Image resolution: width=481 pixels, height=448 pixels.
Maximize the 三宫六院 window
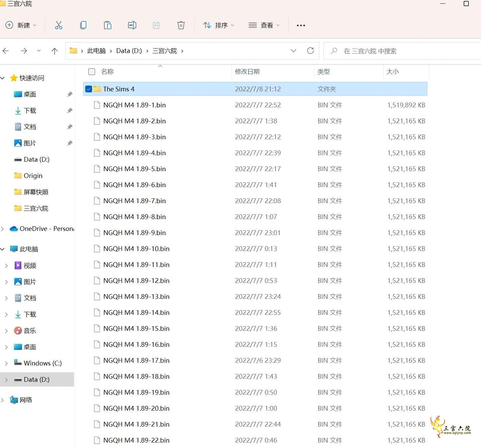click(466, 4)
